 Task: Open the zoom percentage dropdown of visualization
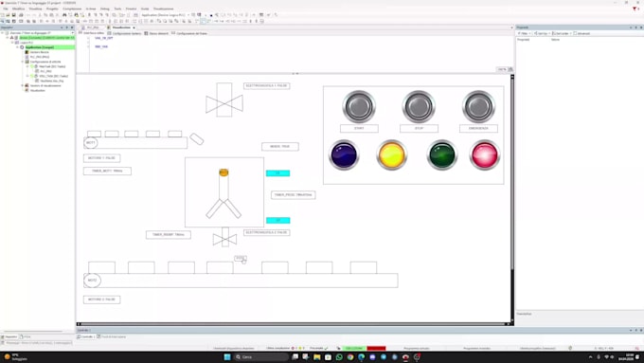click(502, 69)
